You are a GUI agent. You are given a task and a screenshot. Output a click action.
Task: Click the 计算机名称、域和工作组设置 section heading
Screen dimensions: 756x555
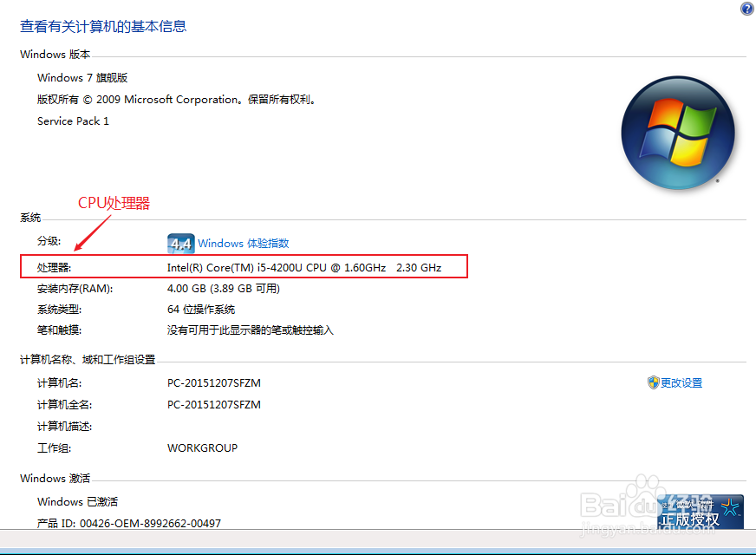click(x=88, y=360)
